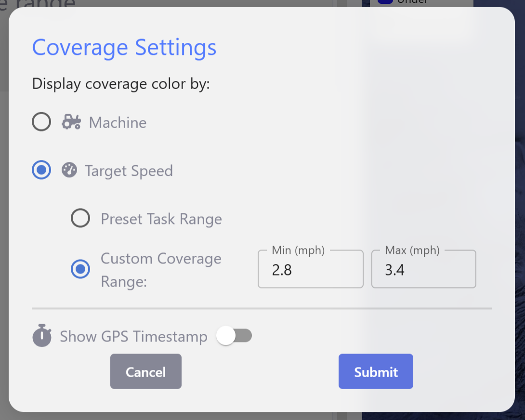Screen dimensions: 525x420
Task: Select the Target Speed radio button
Action: pos(41,171)
